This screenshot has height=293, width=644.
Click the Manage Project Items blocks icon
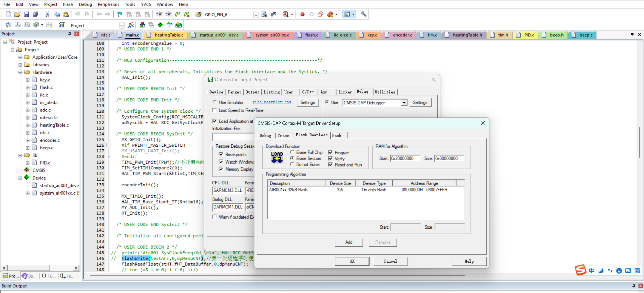pos(142,25)
